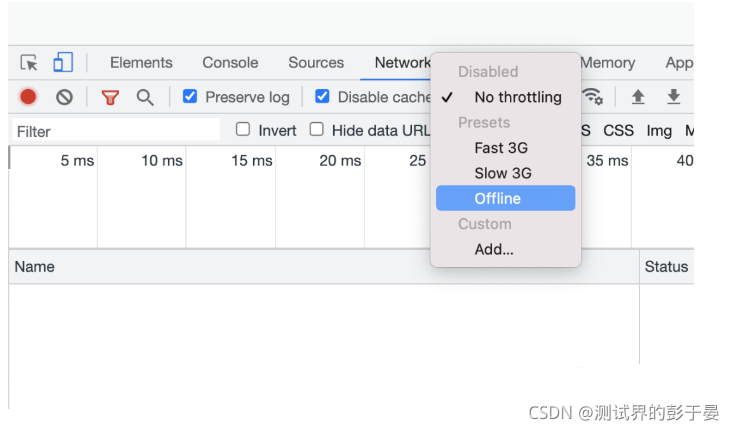
Task: Switch to the Elements tab
Action: click(141, 63)
